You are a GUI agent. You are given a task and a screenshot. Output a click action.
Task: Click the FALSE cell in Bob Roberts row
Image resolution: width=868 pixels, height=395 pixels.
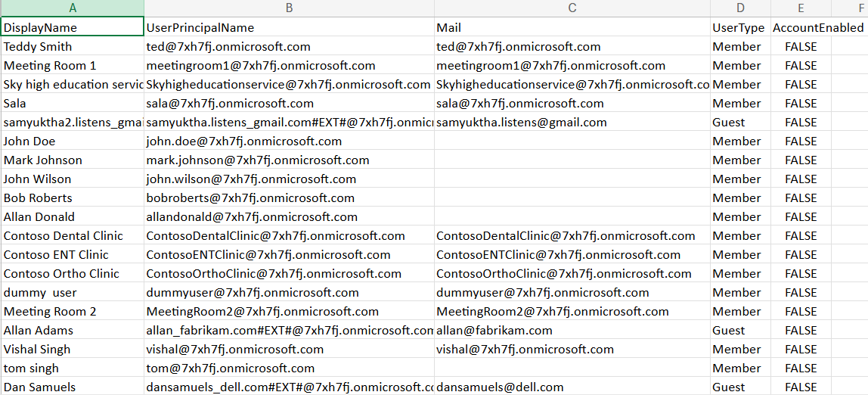click(x=801, y=197)
